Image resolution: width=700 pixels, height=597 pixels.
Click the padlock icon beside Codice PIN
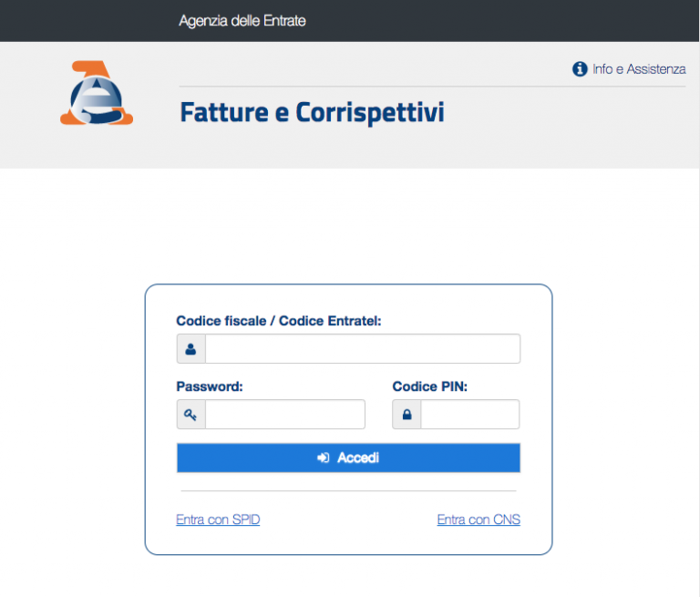407,415
